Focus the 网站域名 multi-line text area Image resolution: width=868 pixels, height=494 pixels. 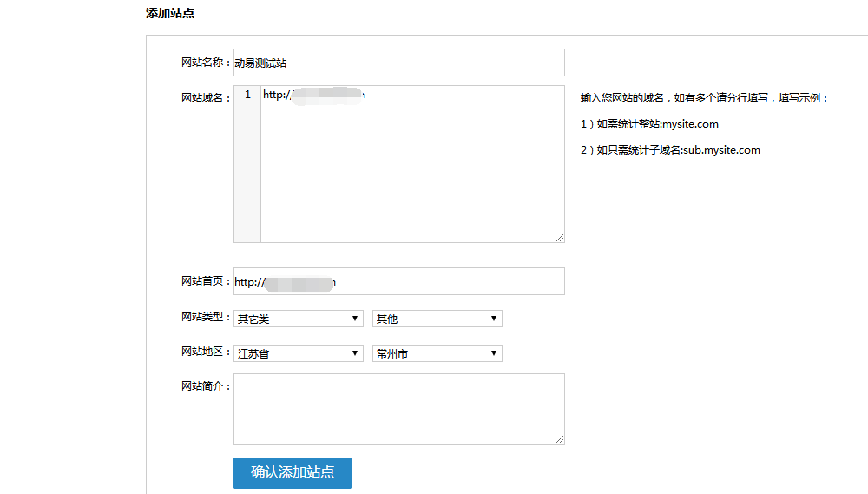tap(412, 165)
